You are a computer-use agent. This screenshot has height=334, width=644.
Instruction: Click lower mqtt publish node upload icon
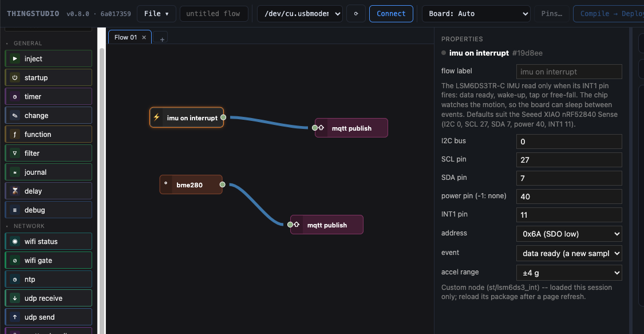(297, 225)
